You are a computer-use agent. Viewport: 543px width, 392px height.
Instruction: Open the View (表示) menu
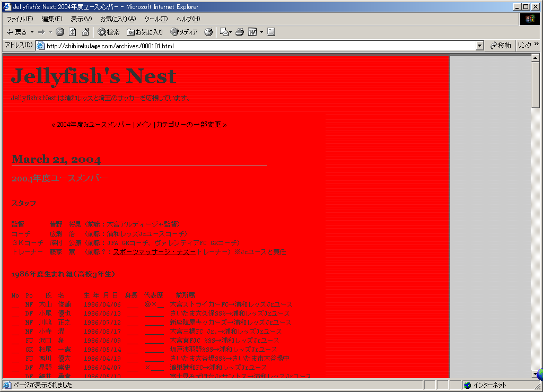click(x=81, y=19)
